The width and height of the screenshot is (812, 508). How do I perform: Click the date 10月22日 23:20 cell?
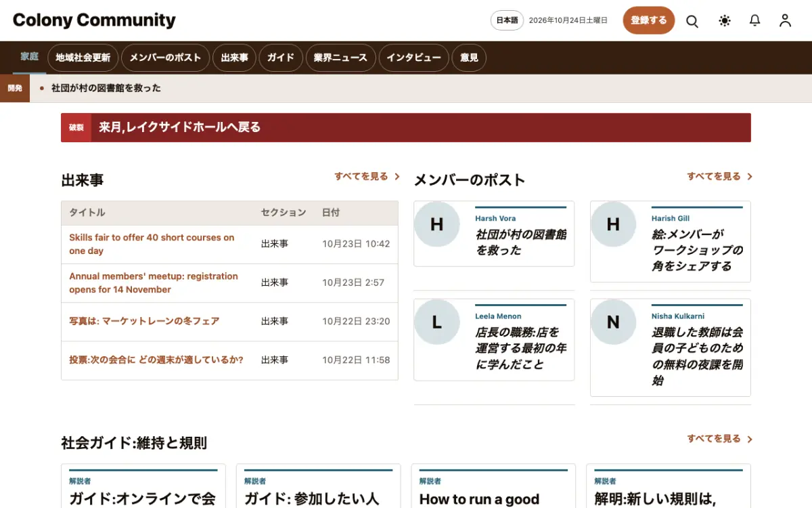[x=356, y=321]
